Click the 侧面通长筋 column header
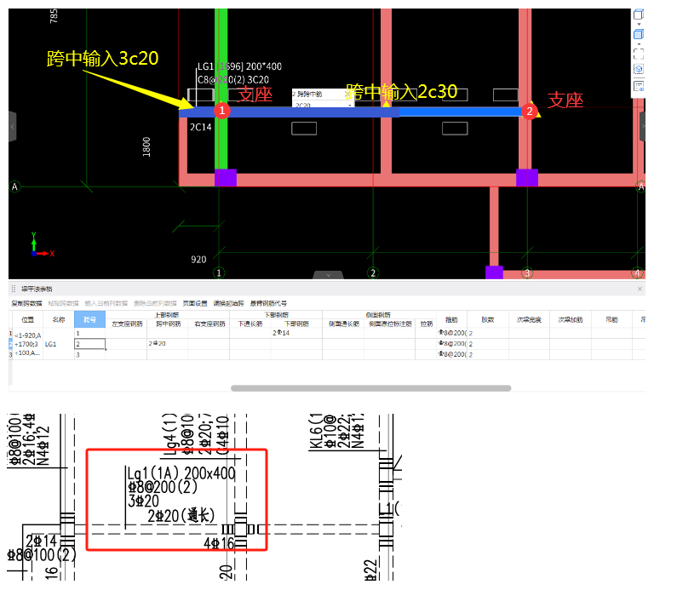 point(343,324)
